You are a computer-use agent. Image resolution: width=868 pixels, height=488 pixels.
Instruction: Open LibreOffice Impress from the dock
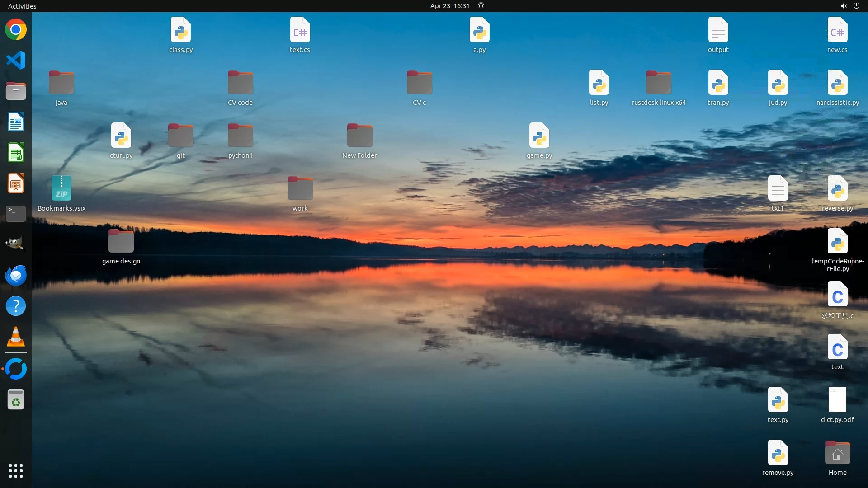click(16, 183)
